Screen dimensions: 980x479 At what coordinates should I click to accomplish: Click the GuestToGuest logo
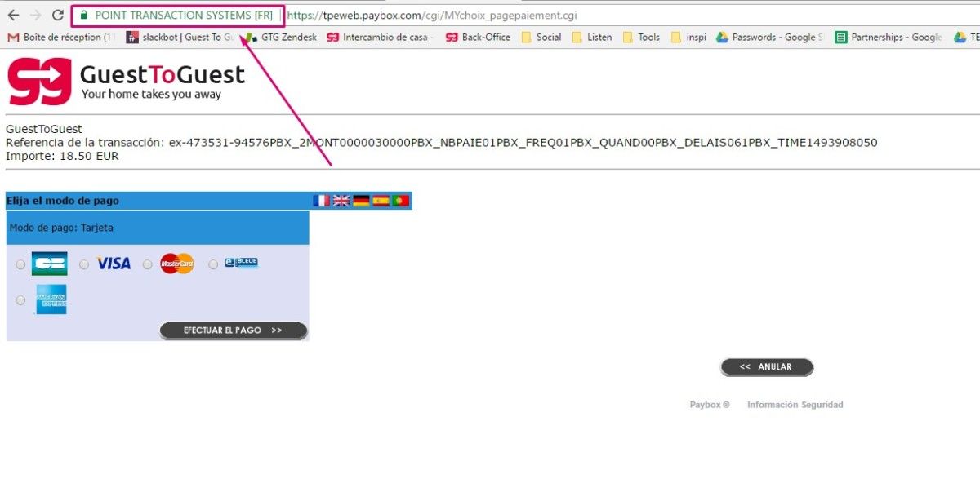coord(127,82)
